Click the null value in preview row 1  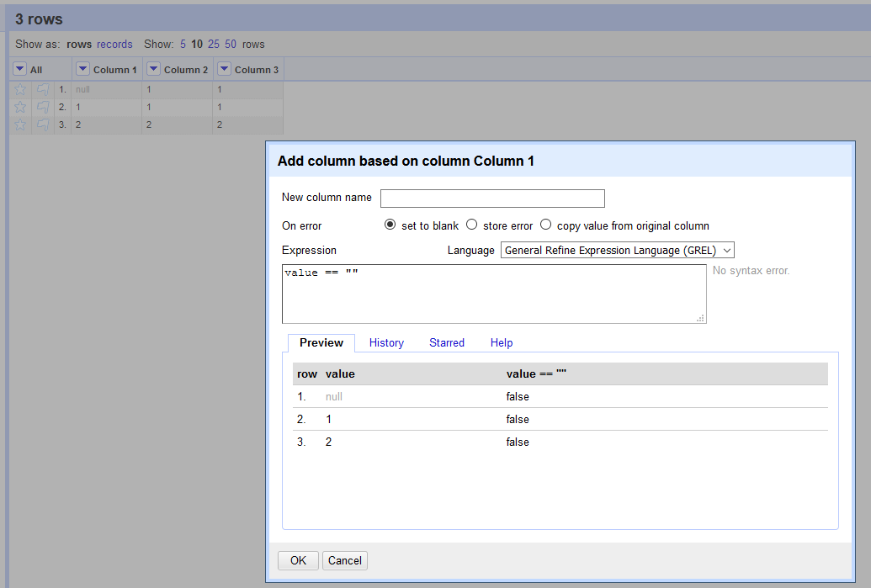pos(334,396)
